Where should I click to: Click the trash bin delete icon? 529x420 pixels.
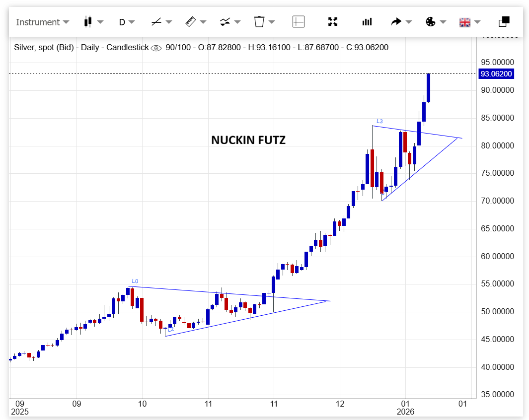[259, 22]
